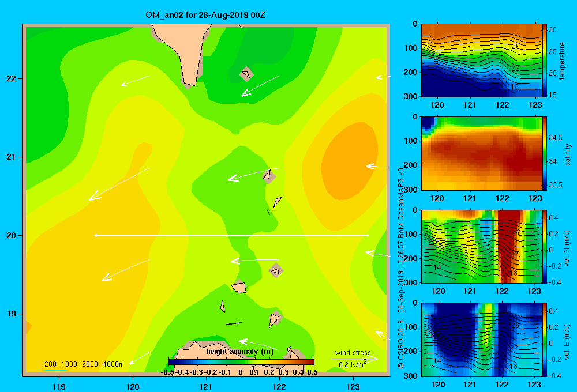Click the '34.5' tick on salinity scale
The width and height of the screenshot is (577, 392).
555,138
